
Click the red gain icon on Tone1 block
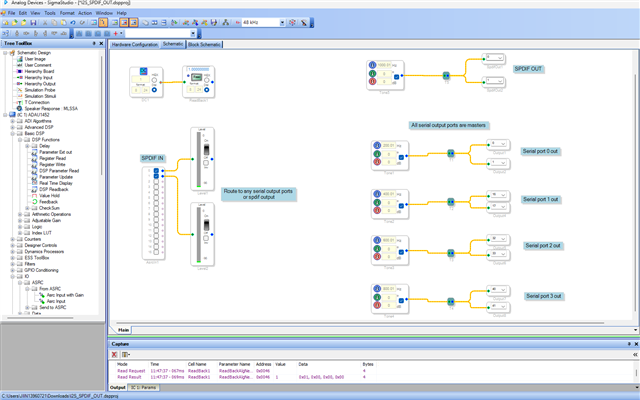click(x=377, y=162)
